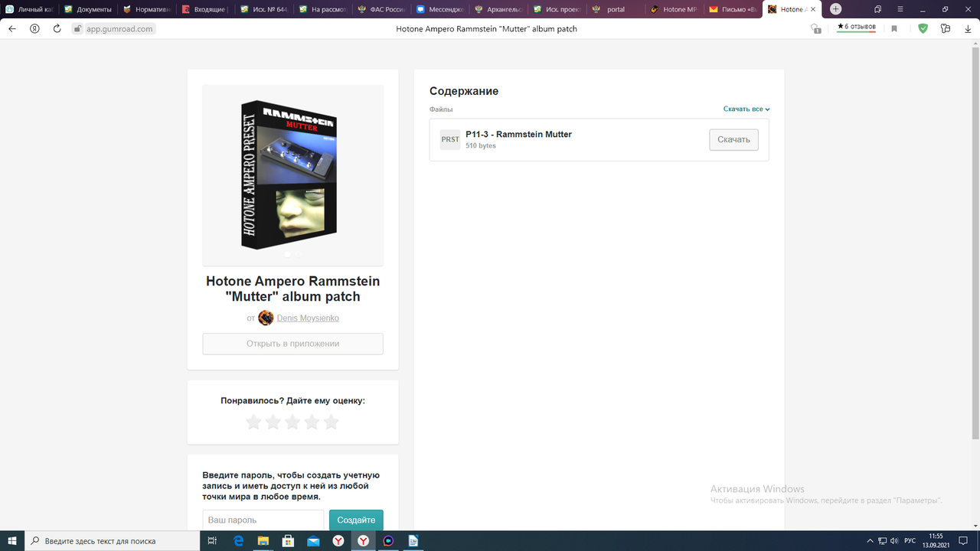Image resolution: width=980 pixels, height=551 pixels.
Task: Open the Windows Start menu
Action: pyautogui.click(x=12, y=540)
